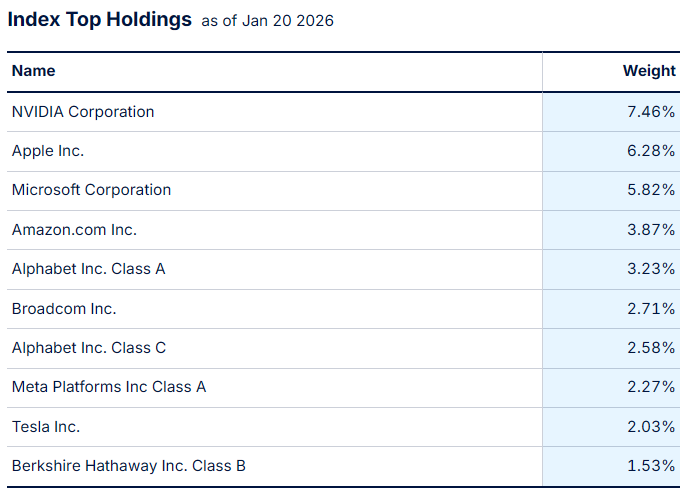693x496 pixels.
Task: Click Meta Platforms Inc Class A
Action: coord(109,387)
